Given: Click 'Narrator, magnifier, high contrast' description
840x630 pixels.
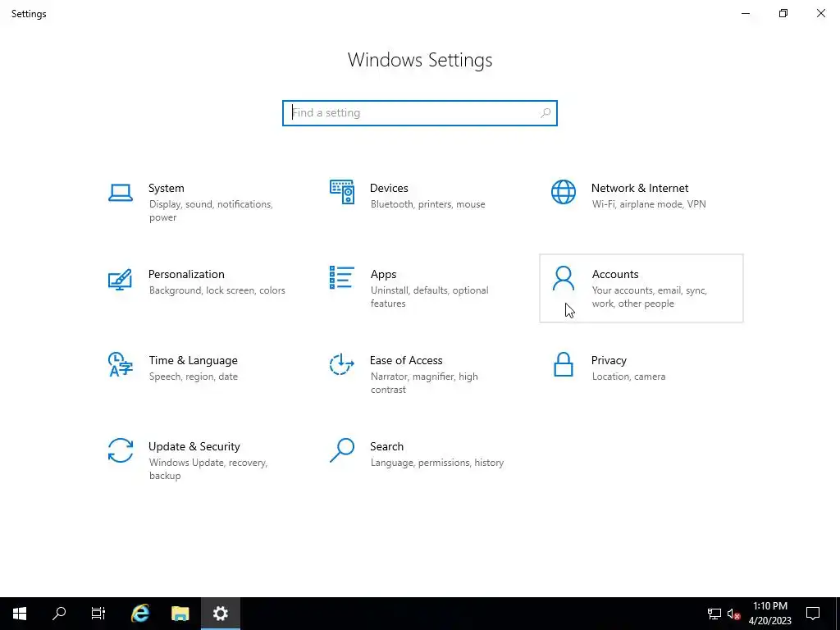Looking at the screenshot, I should [424, 383].
